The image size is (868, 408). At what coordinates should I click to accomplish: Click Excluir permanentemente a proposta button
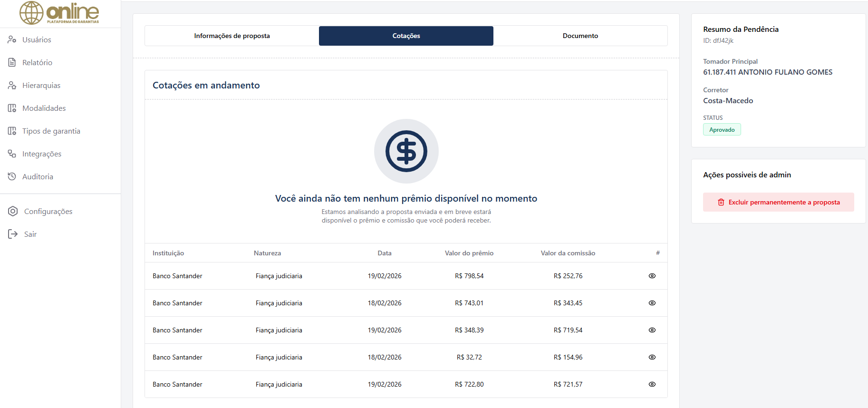778,202
